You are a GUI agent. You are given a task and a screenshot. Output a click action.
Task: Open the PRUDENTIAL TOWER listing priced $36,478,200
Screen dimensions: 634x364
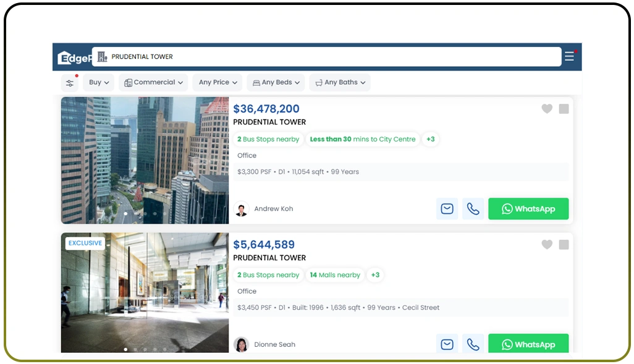[270, 122]
